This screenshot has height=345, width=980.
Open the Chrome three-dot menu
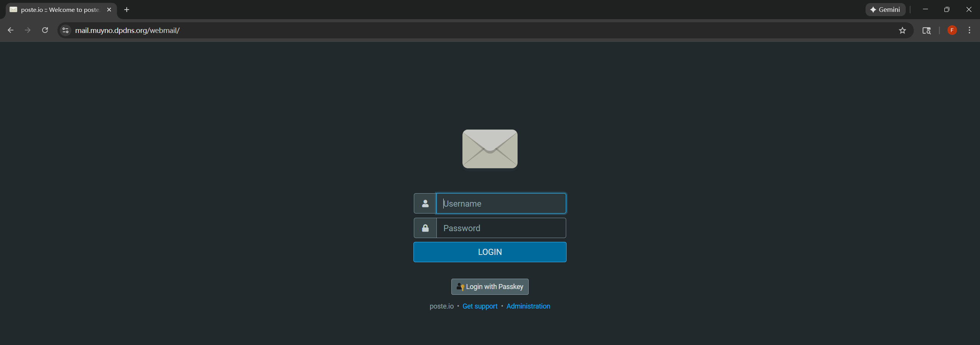tap(969, 30)
